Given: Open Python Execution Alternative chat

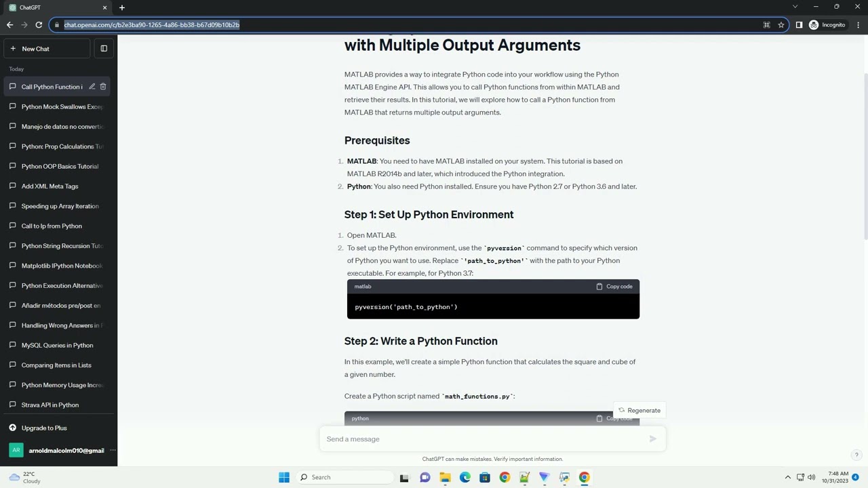Looking at the screenshot, I should 58,285.
